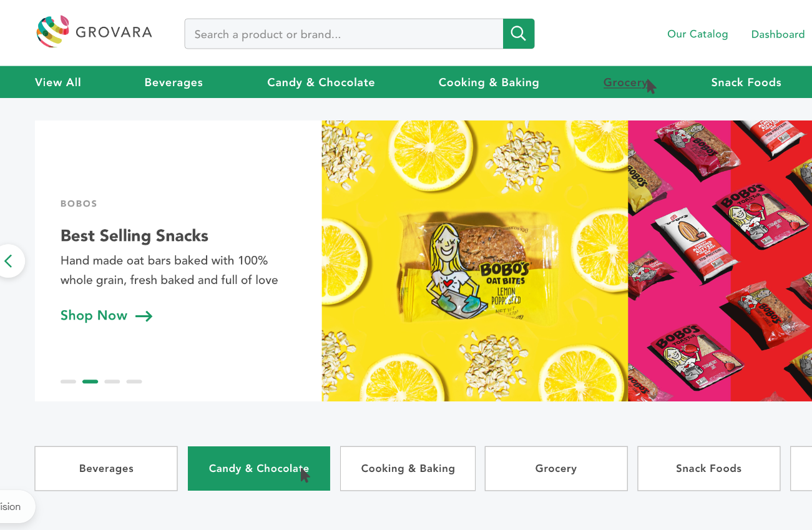The width and height of the screenshot is (812, 530).
Task: Click the Our Catalog link
Action: point(698,34)
